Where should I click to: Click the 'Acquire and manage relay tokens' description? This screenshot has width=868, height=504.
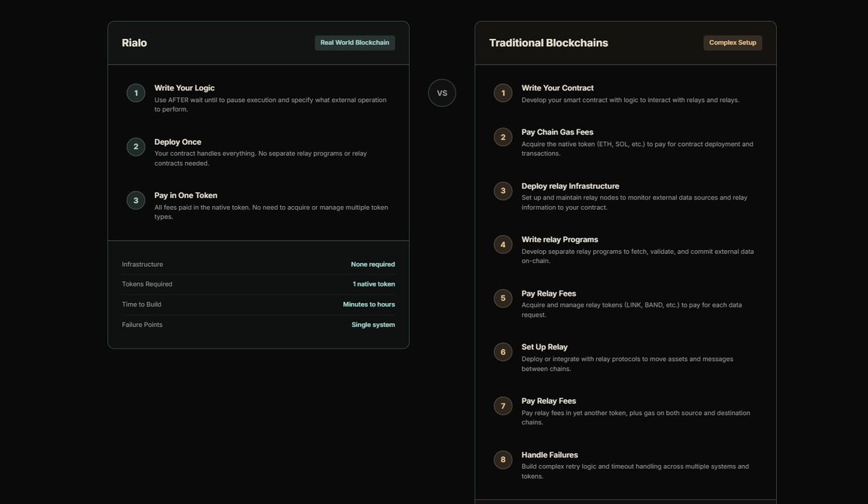(631, 309)
